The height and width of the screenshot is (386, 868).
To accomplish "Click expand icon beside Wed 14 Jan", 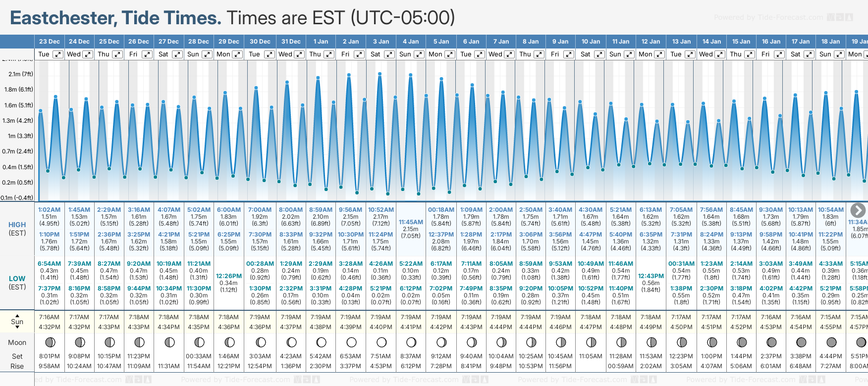I will click(x=720, y=54).
